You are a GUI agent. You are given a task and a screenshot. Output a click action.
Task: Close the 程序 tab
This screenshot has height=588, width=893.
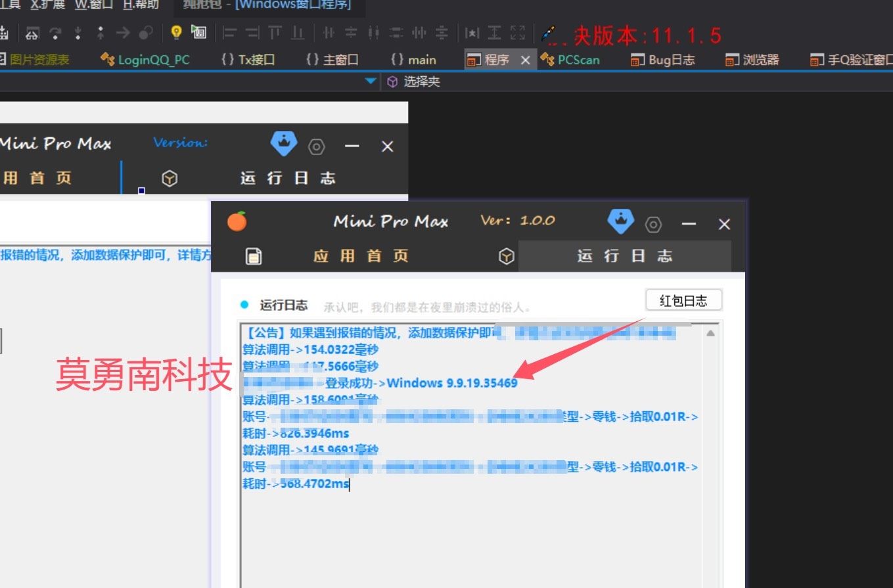(525, 60)
